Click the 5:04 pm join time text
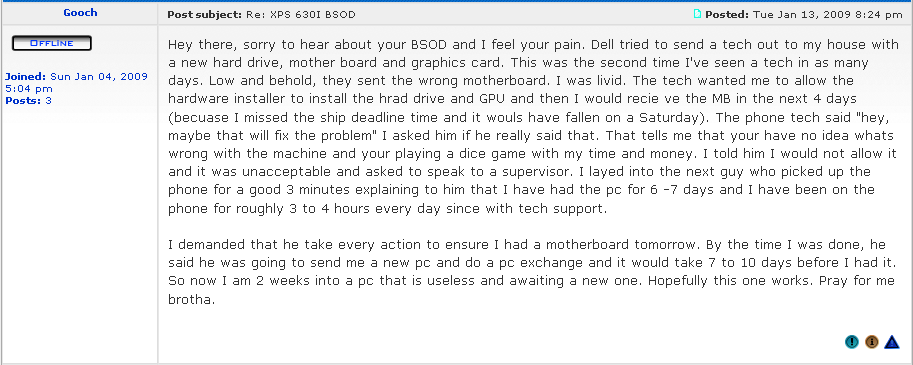913x365 pixels. click(x=29, y=88)
